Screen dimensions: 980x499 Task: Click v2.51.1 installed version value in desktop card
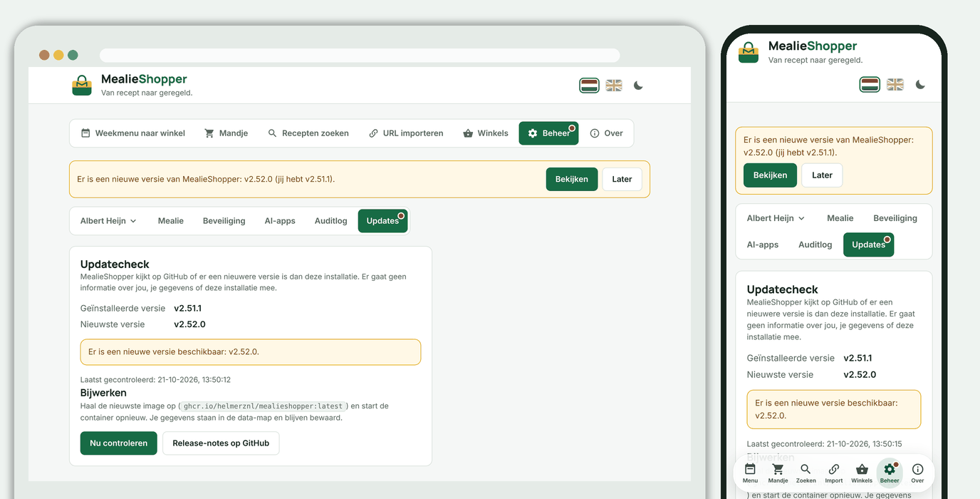point(188,309)
